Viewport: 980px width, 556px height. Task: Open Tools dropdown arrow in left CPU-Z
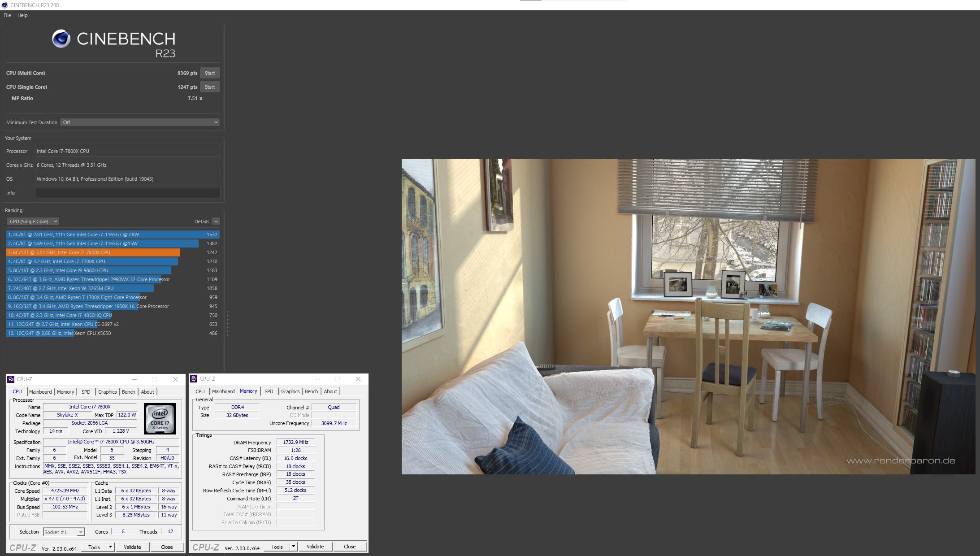point(110,547)
